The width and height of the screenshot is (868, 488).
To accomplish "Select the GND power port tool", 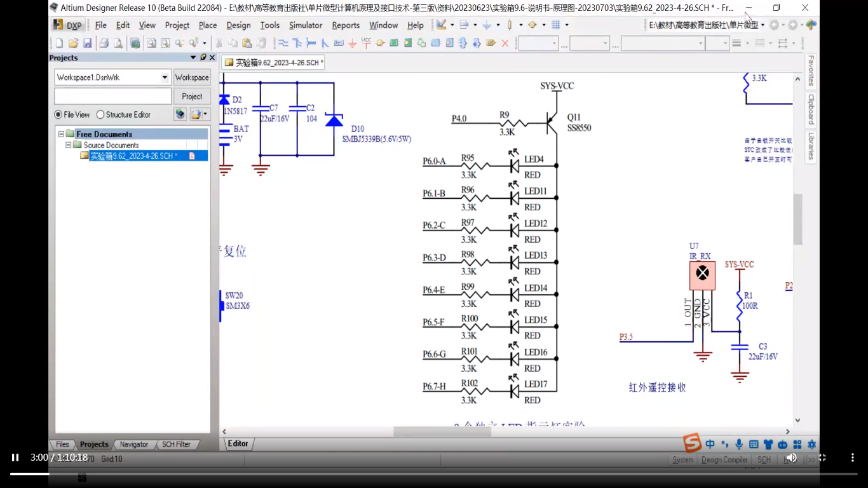I will tap(352, 43).
